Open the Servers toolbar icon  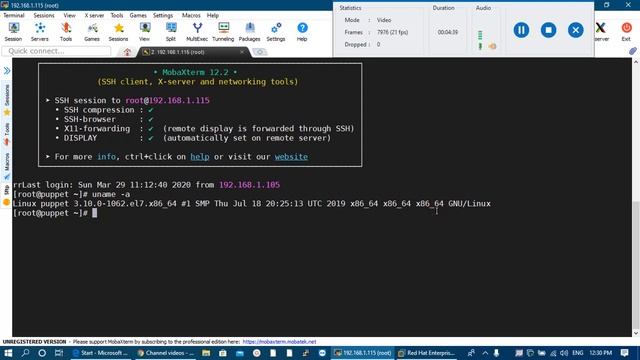tap(40, 32)
